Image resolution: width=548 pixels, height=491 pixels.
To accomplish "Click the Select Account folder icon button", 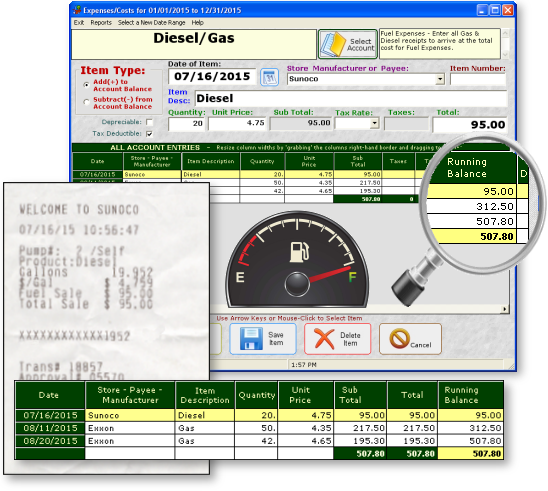I will [x=347, y=44].
